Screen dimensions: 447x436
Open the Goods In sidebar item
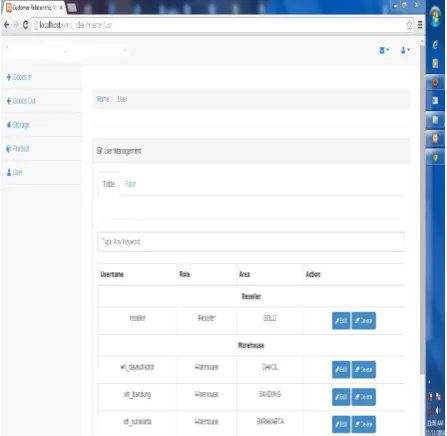click(19, 77)
